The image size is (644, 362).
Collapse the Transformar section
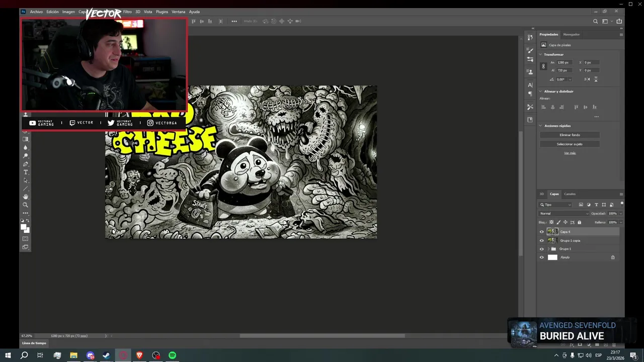[540, 54]
